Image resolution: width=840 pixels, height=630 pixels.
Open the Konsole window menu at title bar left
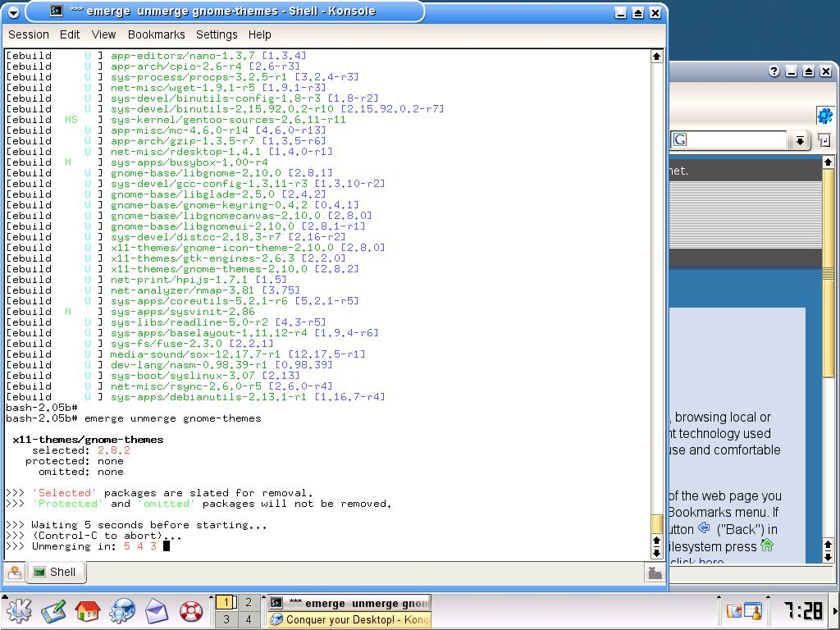[x=13, y=11]
